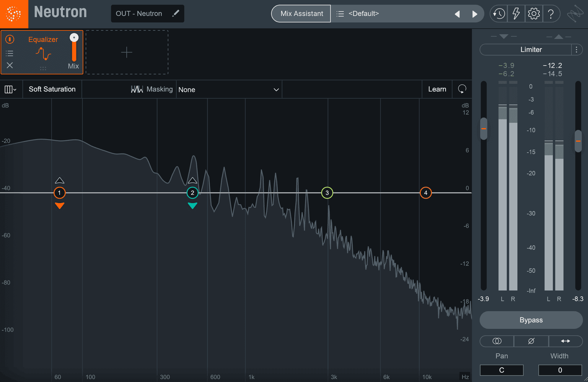
Task: Click the output meter up arrow
Action: [559, 37]
